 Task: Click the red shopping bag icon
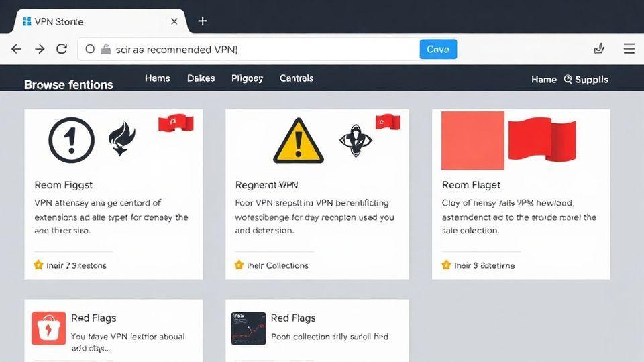[x=48, y=328]
